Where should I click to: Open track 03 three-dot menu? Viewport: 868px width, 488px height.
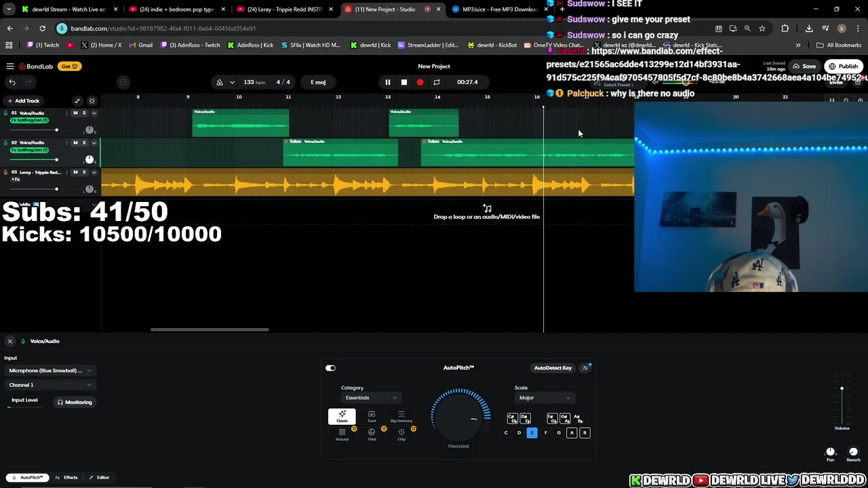66,172
